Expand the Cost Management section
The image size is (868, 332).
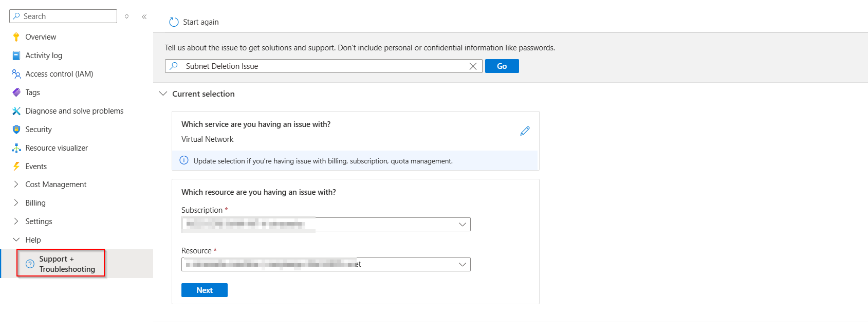click(x=16, y=184)
